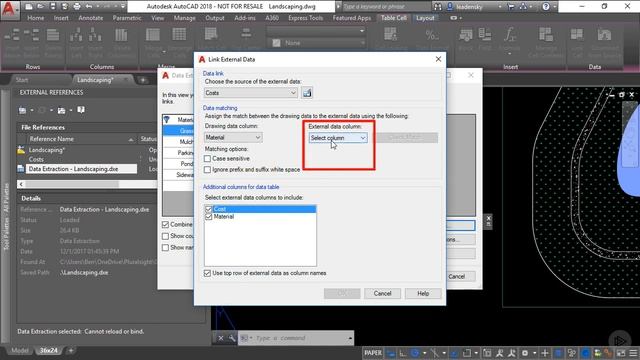Click the Attach icon in External References
Image resolution: width=640 pixels, height=360 pixels.
click(22, 110)
